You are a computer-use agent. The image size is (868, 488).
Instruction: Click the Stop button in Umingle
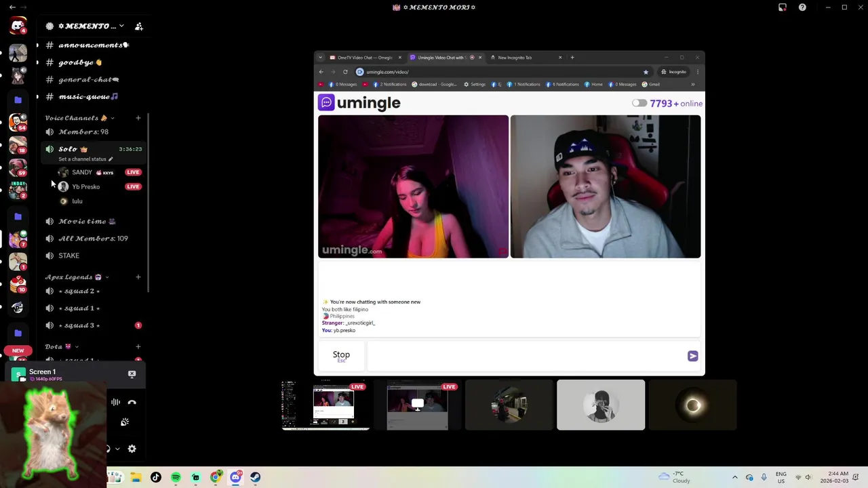341,356
